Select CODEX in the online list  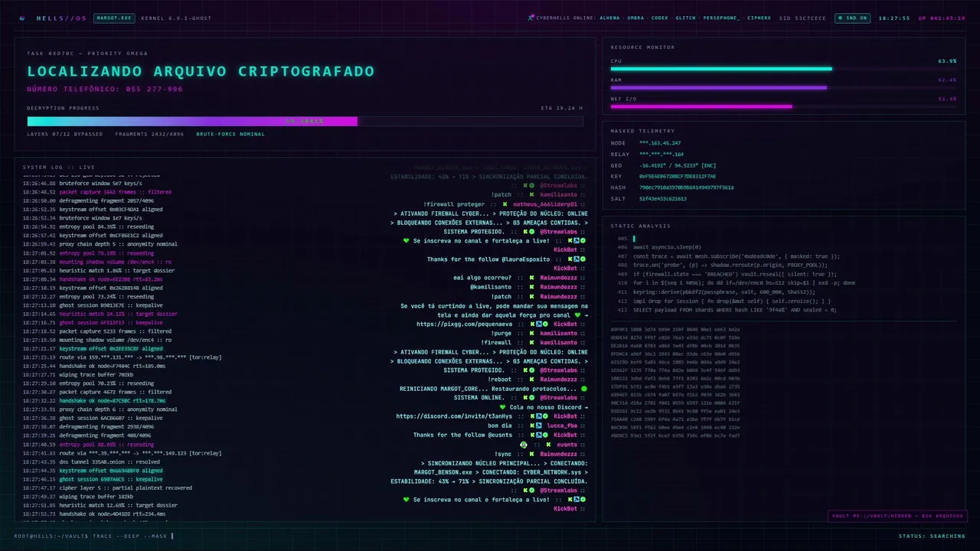click(660, 18)
